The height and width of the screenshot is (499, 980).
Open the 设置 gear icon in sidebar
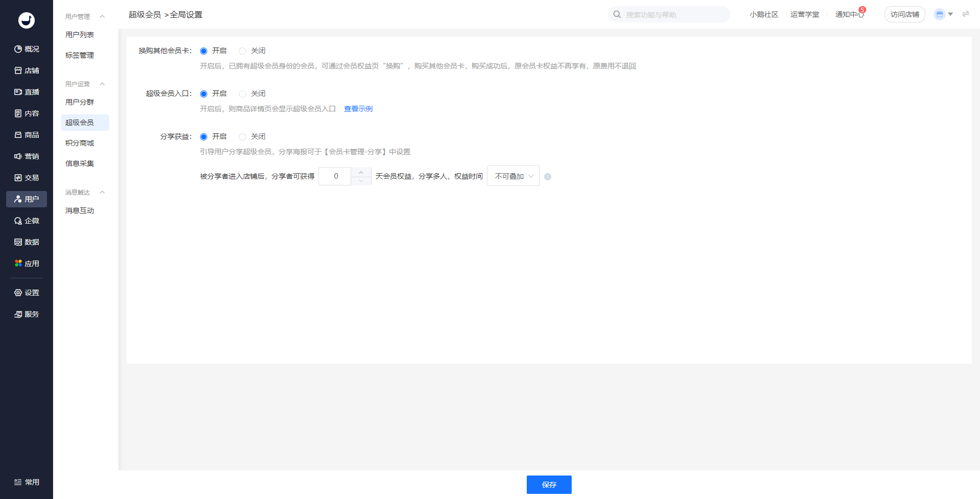[x=18, y=293]
